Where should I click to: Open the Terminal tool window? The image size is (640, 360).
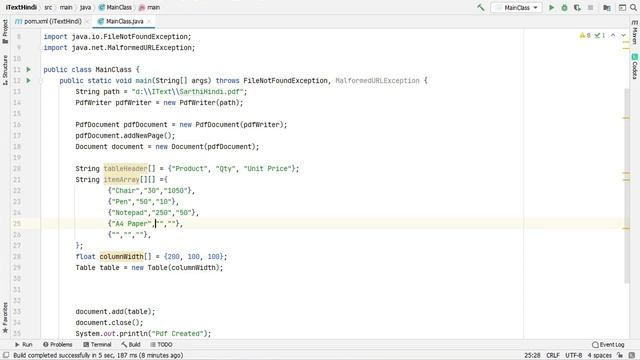click(x=97, y=344)
